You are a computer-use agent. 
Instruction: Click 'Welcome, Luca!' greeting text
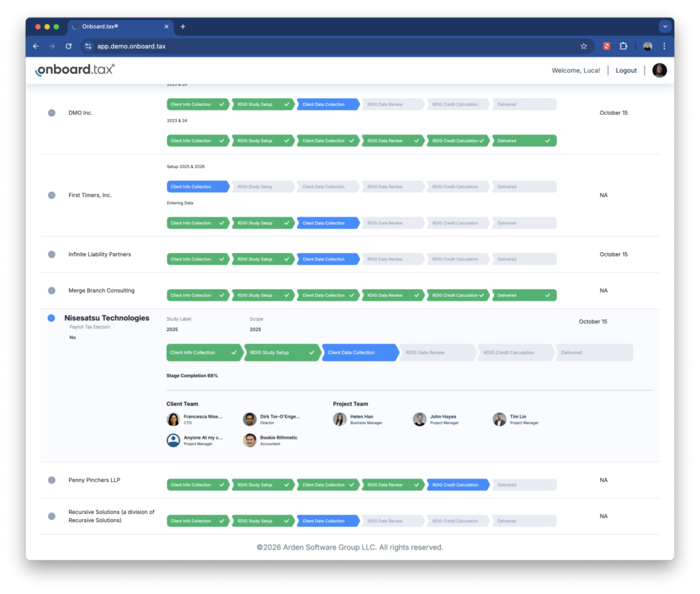(576, 70)
